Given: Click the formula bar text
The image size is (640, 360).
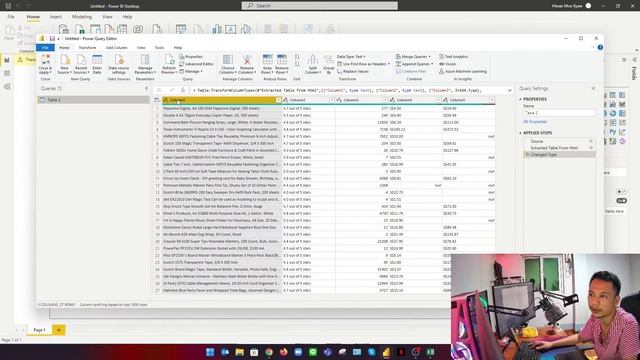Looking at the screenshot, I should (338, 90).
